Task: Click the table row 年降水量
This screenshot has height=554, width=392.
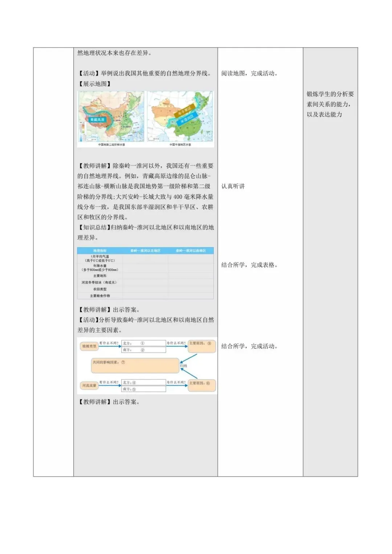Action: tap(146, 268)
